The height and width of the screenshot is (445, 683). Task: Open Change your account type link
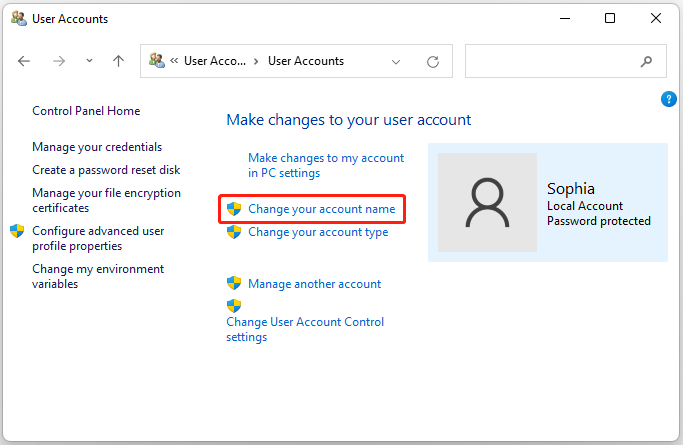tap(318, 232)
